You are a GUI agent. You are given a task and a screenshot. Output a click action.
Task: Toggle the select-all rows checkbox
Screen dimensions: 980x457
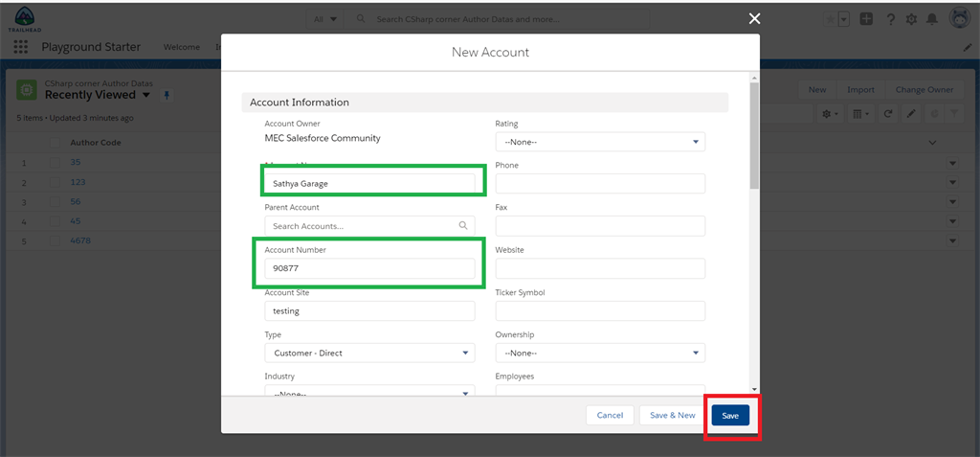(x=55, y=143)
